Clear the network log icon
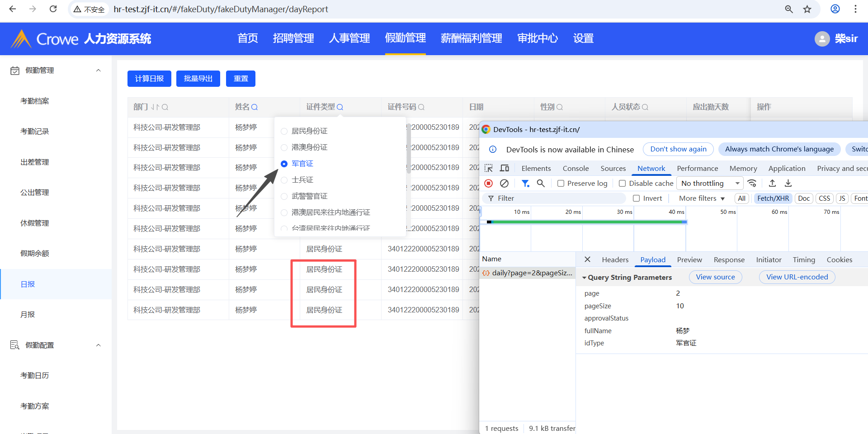The width and height of the screenshot is (868, 434). pyautogui.click(x=504, y=183)
